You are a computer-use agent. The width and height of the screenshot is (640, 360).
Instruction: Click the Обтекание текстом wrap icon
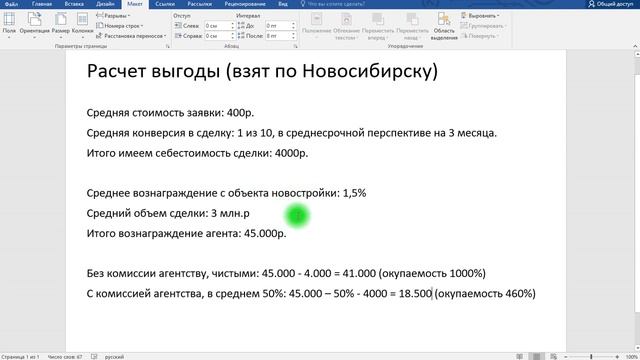point(347,19)
